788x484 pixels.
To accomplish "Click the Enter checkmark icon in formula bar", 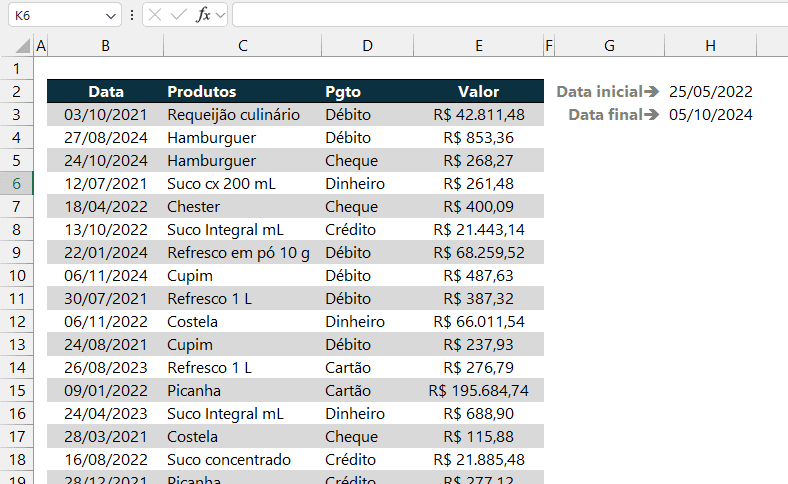I will [178, 15].
